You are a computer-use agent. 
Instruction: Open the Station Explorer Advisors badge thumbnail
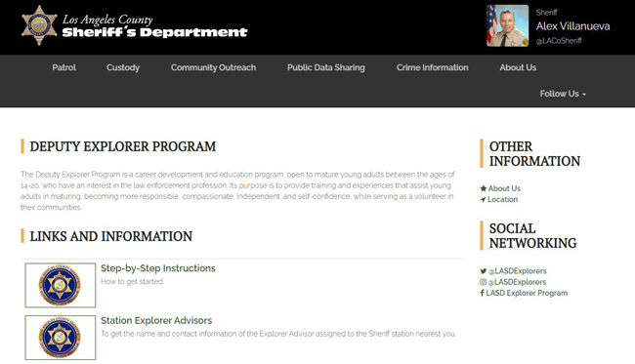61,338
